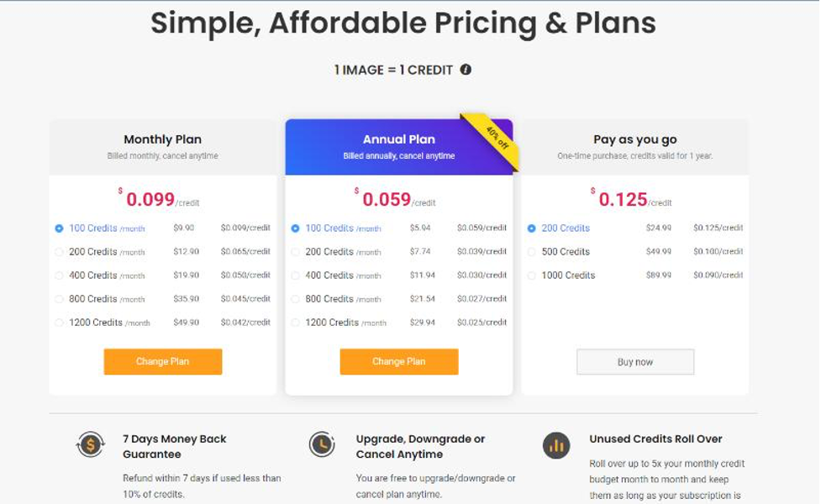Screen dimensions: 821x504
Task: Choose Annual 800 Credits plan
Action: [x=295, y=299]
